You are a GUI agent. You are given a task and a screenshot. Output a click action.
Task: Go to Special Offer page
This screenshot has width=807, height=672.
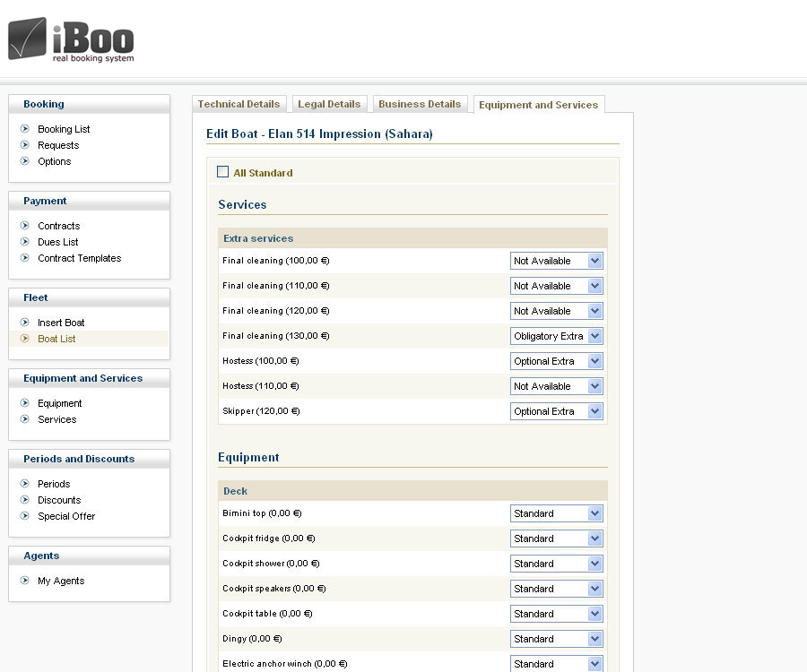[x=66, y=516]
